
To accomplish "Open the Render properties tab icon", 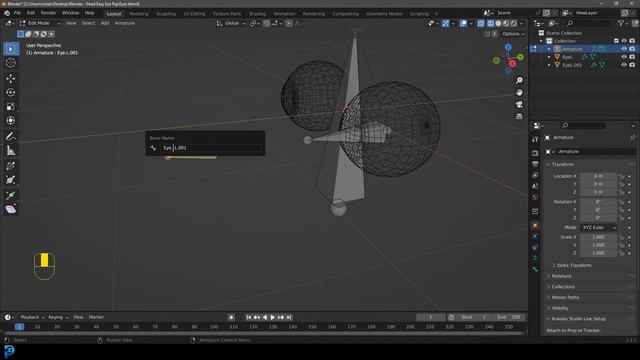I will (x=535, y=153).
